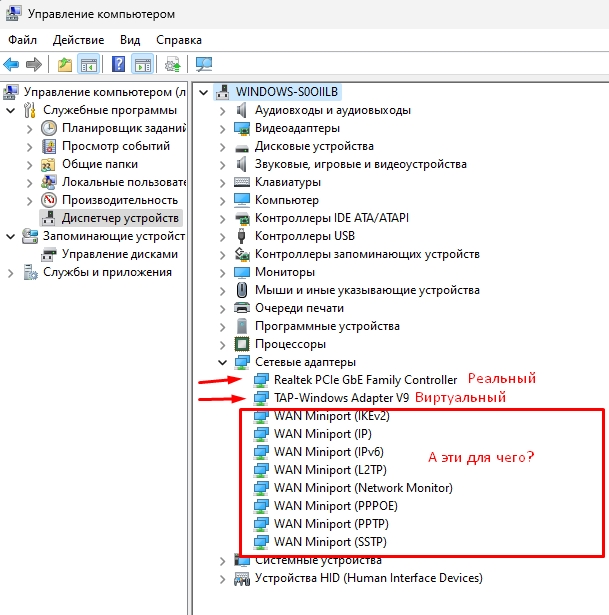Expand the Контроллеры IDE ATA/ATAPI category

pos(222,219)
